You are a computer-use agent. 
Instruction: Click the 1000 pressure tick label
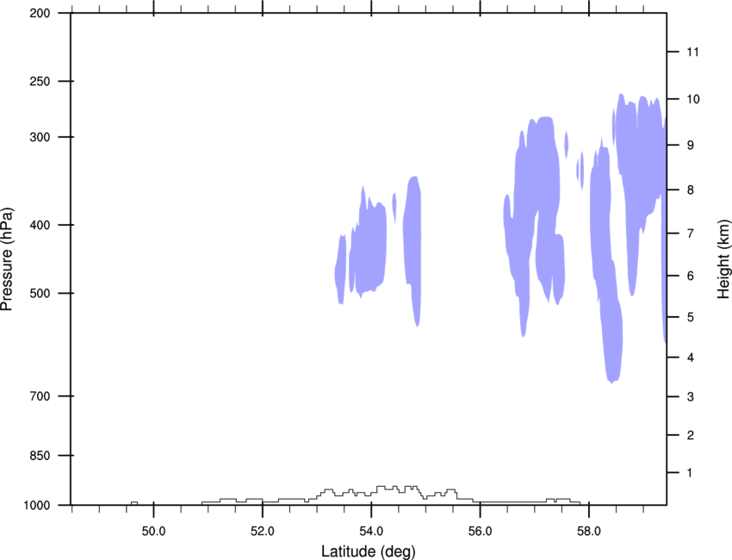coord(37,506)
